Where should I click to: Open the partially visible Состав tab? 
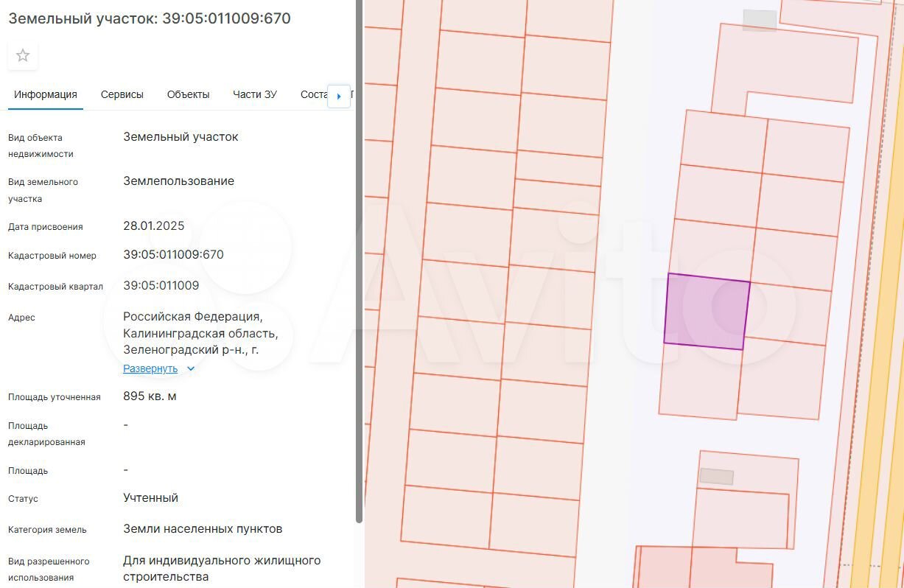(313, 94)
